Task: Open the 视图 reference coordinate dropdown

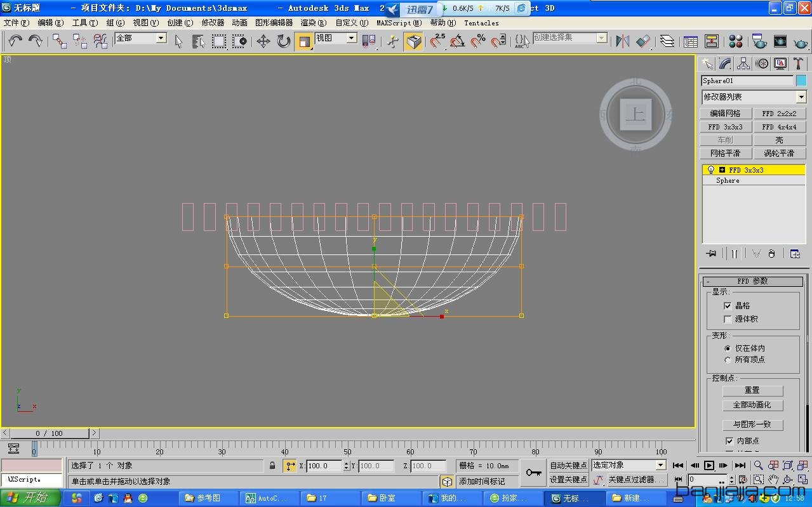Action: [351, 38]
